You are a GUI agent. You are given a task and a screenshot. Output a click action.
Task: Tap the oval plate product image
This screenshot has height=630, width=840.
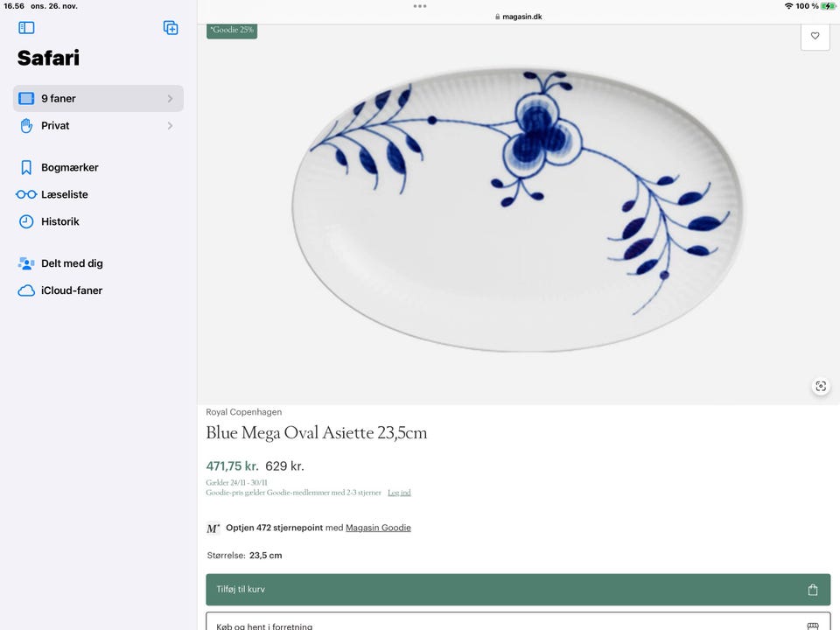518,210
